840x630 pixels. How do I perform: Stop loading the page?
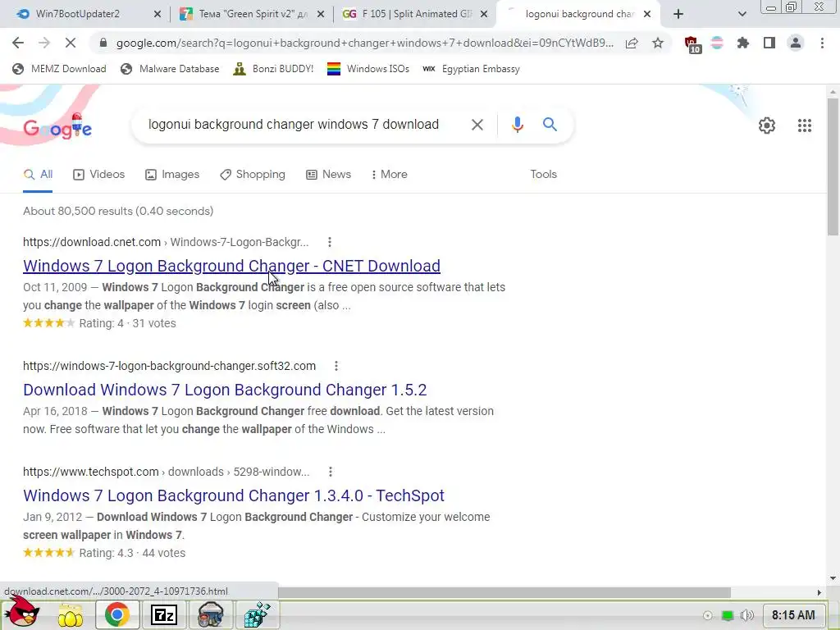[x=71, y=43]
